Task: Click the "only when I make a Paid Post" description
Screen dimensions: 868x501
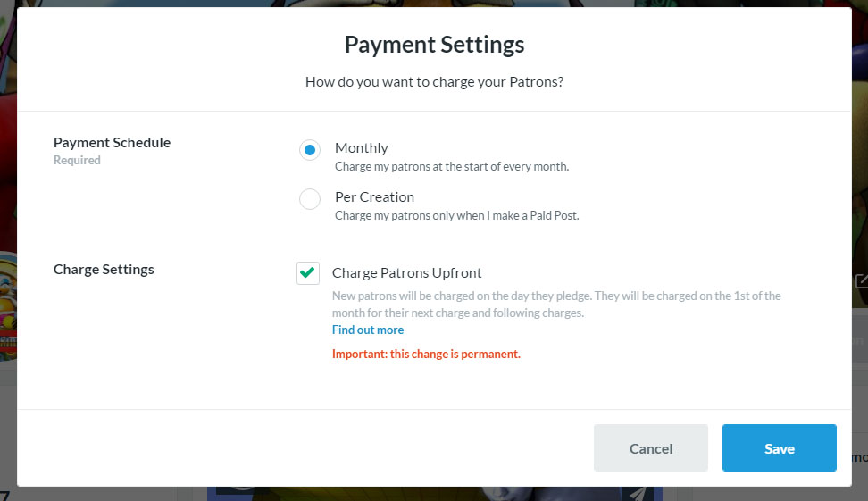Action: [x=456, y=215]
